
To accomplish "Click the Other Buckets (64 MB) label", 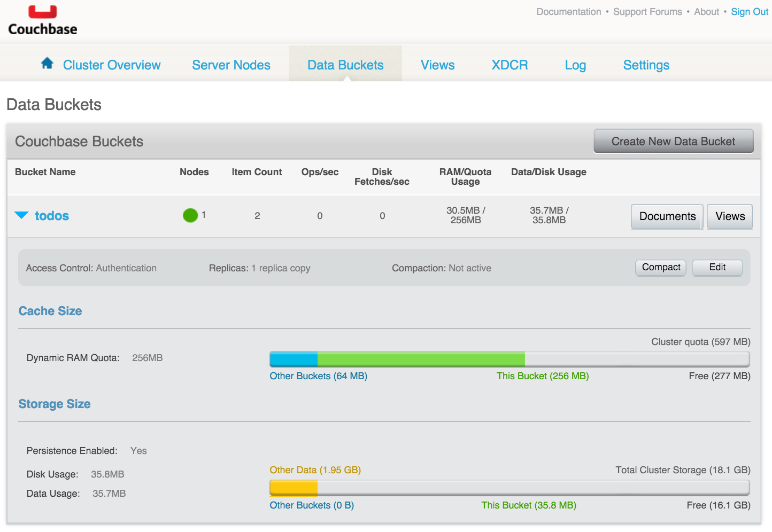I will pyautogui.click(x=318, y=376).
